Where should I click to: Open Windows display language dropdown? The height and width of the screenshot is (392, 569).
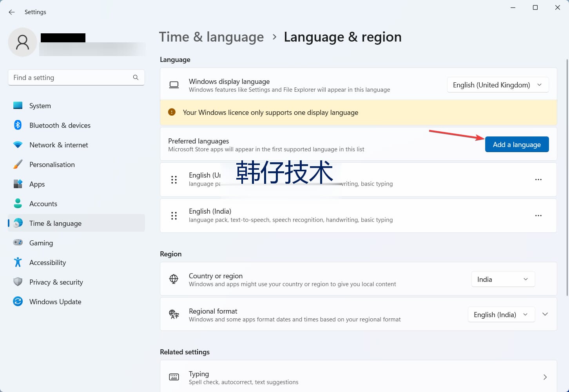point(498,85)
